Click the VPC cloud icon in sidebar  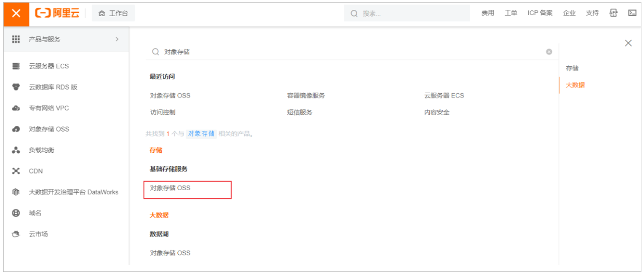pyautogui.click(x=16, y=108)
